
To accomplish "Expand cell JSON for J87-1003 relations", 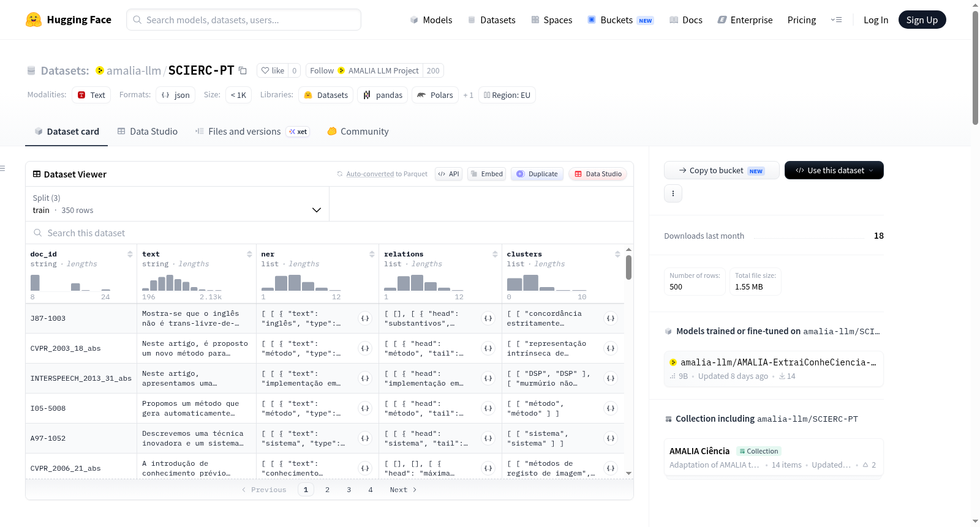I will (x=488, y=318).
